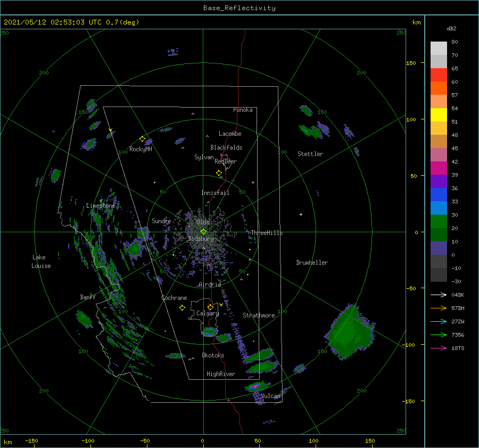Click the Cochrane label
479x448 pixels.
click(174, 298)
